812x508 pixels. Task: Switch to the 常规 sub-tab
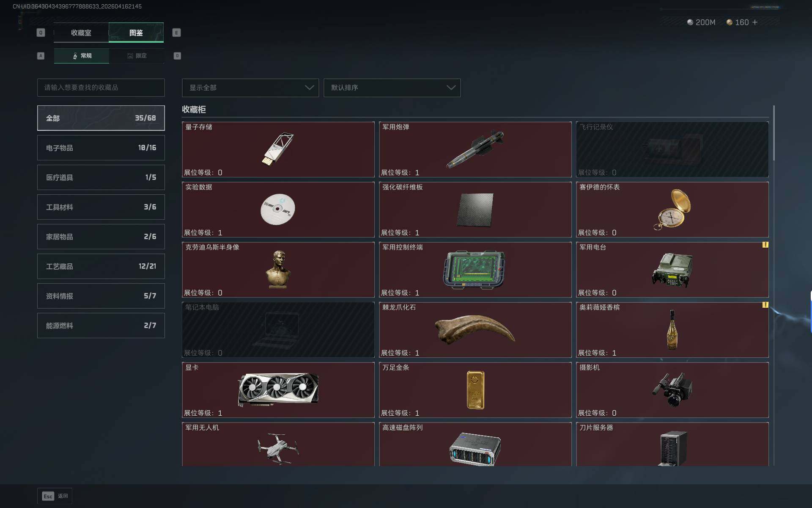[82, 56]
